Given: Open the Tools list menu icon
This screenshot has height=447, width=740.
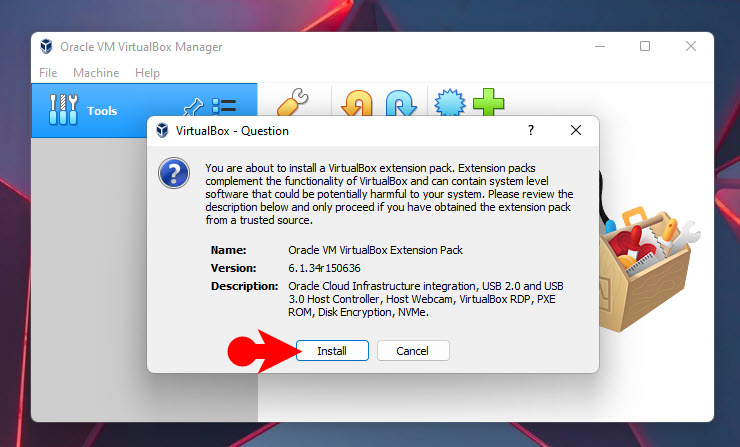Looking at the screenshot, I should pyautogui.click(x=224, y=106).
